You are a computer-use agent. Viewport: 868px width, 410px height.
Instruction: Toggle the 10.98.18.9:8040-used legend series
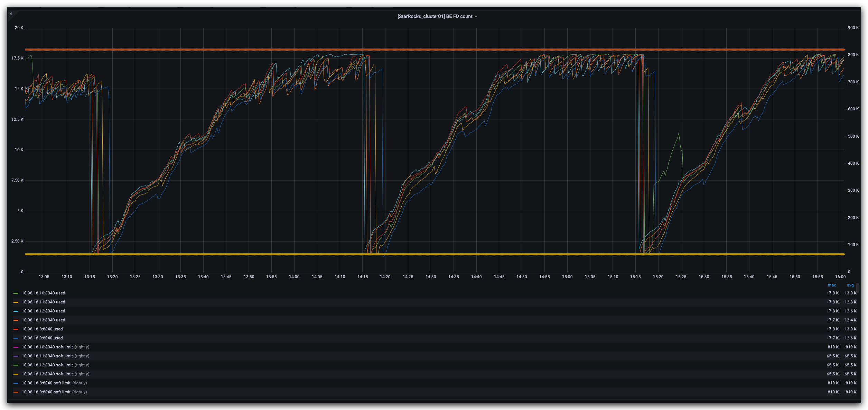point(42,338)
